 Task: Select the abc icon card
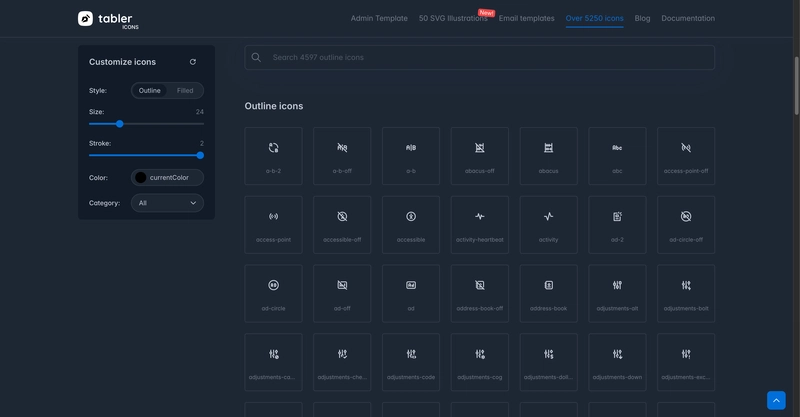[x=617, y=156]
